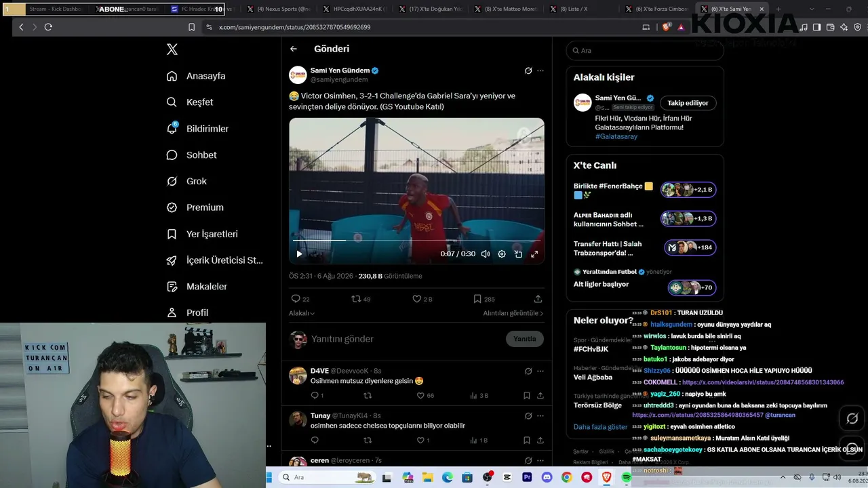
Task: Open Discord from the taskbar
Action: click(x=547, y=477)
